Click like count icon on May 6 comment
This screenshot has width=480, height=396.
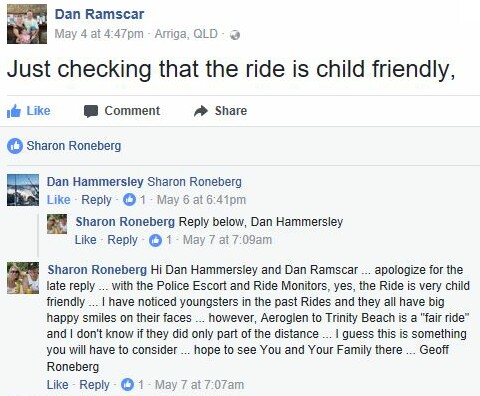click(x=129, y=200)
